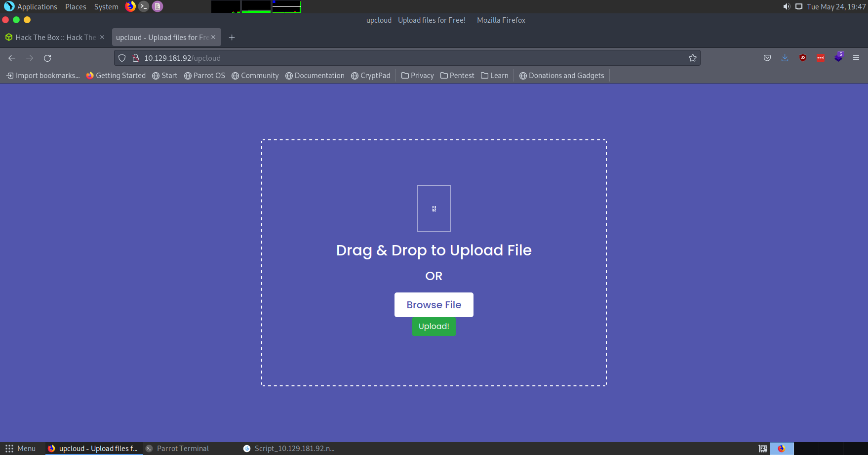Image resolution: width=868 pixels, height=455 pixels.
Task: Click the green window button
Action: click(x=16, y=20)
